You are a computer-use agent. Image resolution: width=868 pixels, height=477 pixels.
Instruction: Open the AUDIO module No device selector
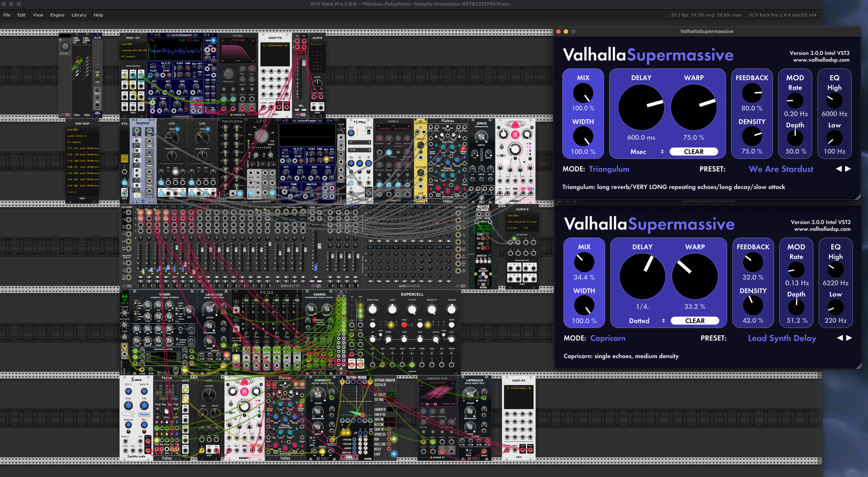[317, 44]
